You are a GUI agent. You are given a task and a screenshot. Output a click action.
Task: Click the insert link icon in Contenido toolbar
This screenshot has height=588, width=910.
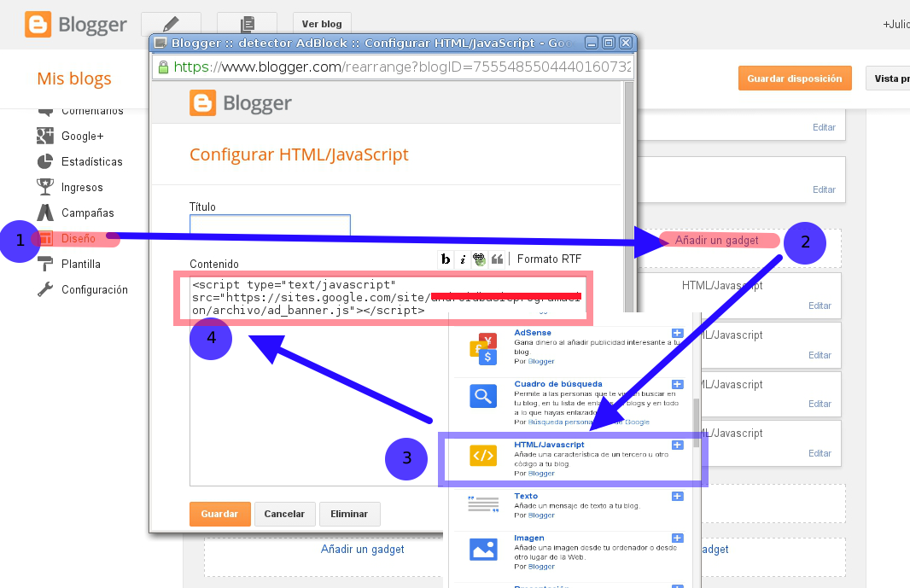(x=480, y=259)
